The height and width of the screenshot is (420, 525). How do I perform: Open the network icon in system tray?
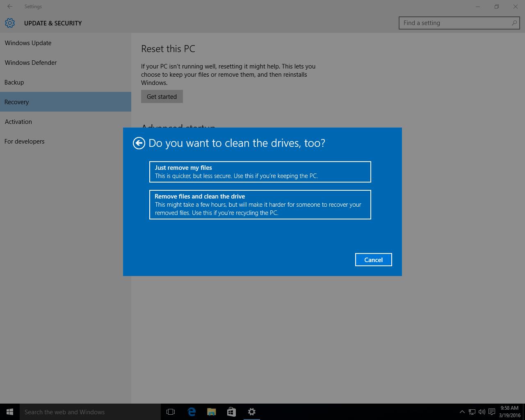click(472, 412)
